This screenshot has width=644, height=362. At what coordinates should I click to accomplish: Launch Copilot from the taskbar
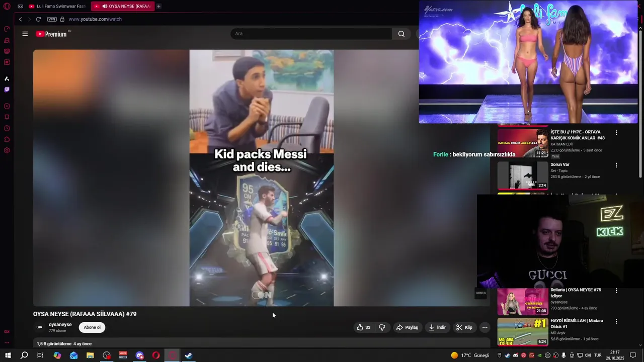click(x=57, y=355)
